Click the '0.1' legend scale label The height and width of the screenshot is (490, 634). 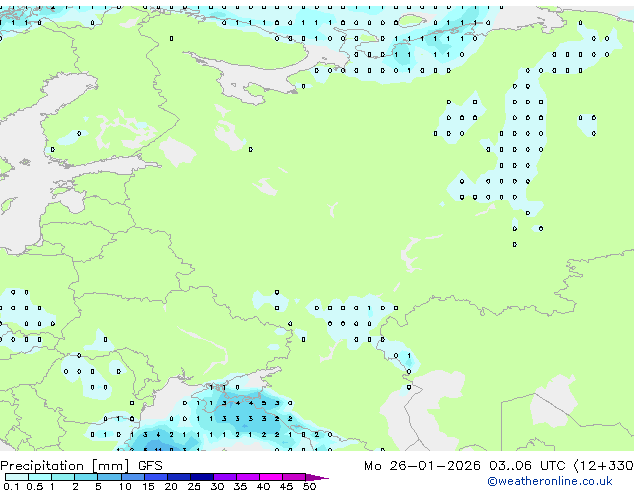(x=11, y=486)
